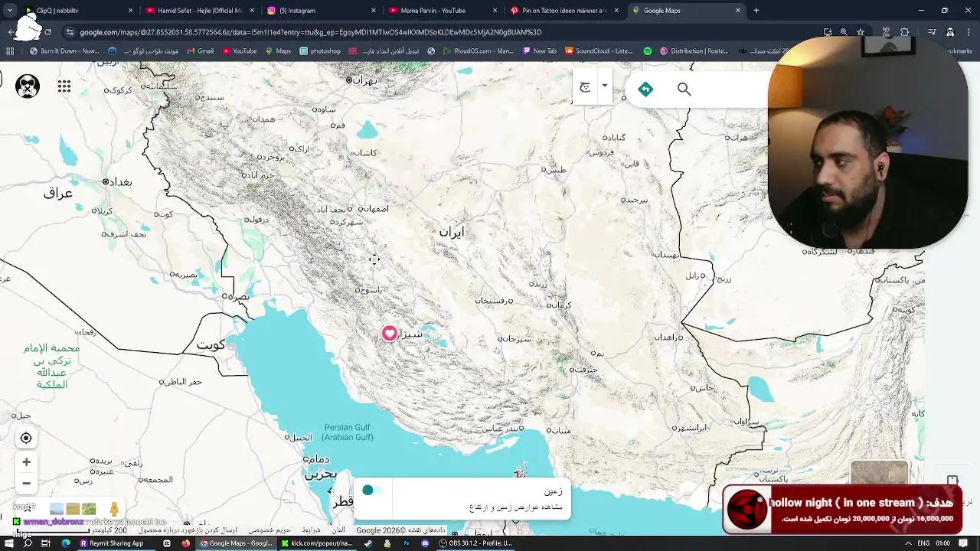The height and width of the screenshot is (551, 980).
Task: Click the Baghdad (بغداد) city label
Action: (x=118, y=181)
